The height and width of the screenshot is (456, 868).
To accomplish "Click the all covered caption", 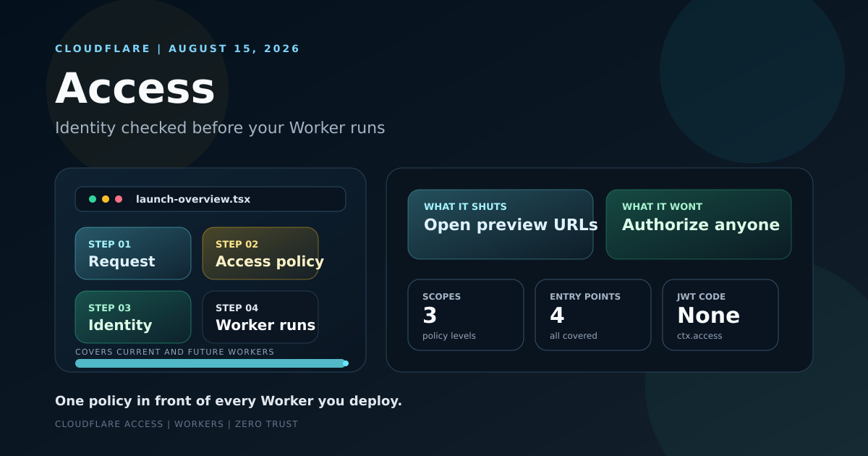I will pos(574,336).
